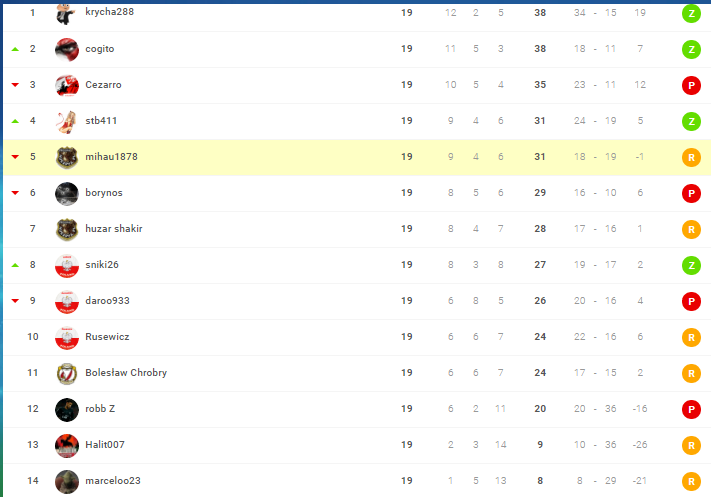Open the krycha288 player profile link
This screenshot has width=711, height=497.
(110, 12)
